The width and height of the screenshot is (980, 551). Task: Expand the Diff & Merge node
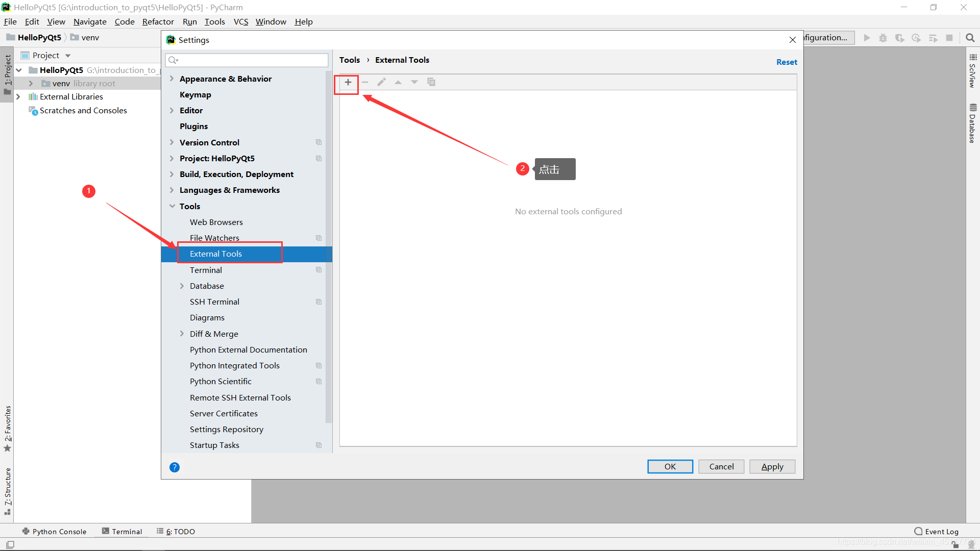(182, 334)
